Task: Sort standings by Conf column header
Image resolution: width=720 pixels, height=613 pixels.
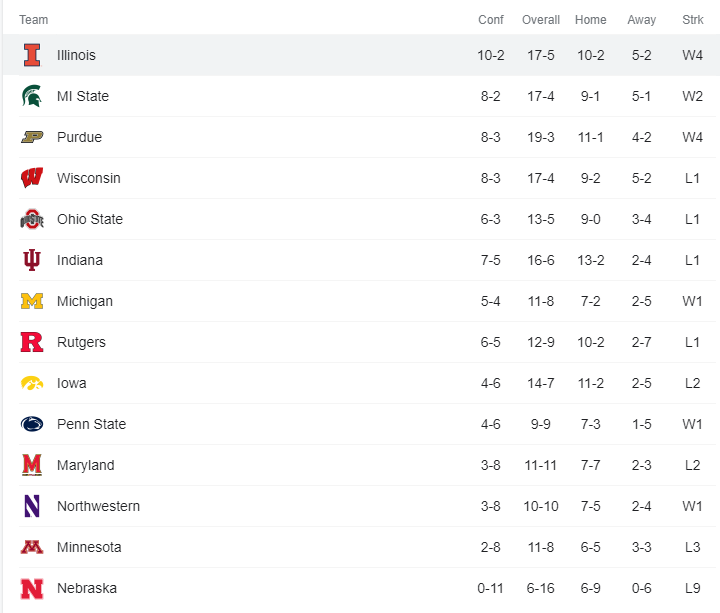Action: (x=491, y=20)
